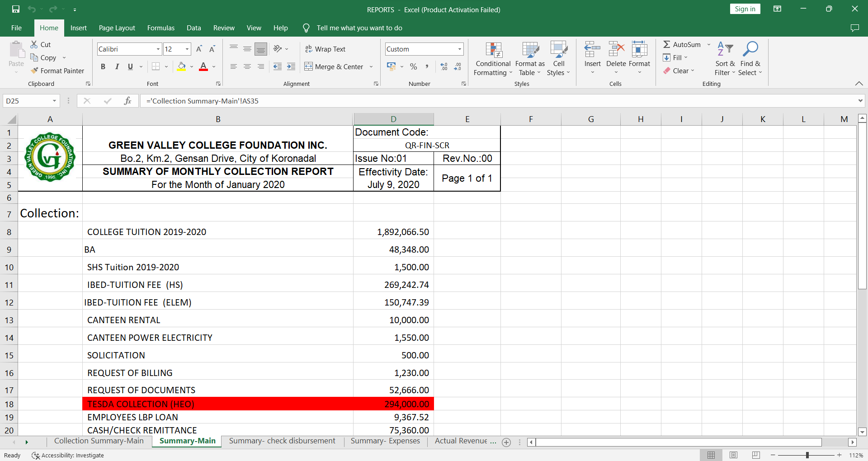Click Decrease Indent icon
Viewport: 868px width, 461px height.
(x=278, y=66)
